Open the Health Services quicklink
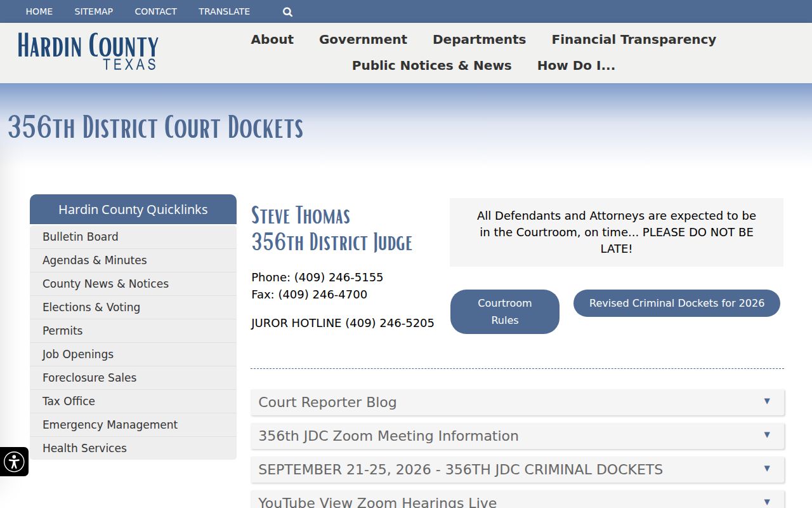This screenshot has height=508, width=812. [x=133, y=448]
